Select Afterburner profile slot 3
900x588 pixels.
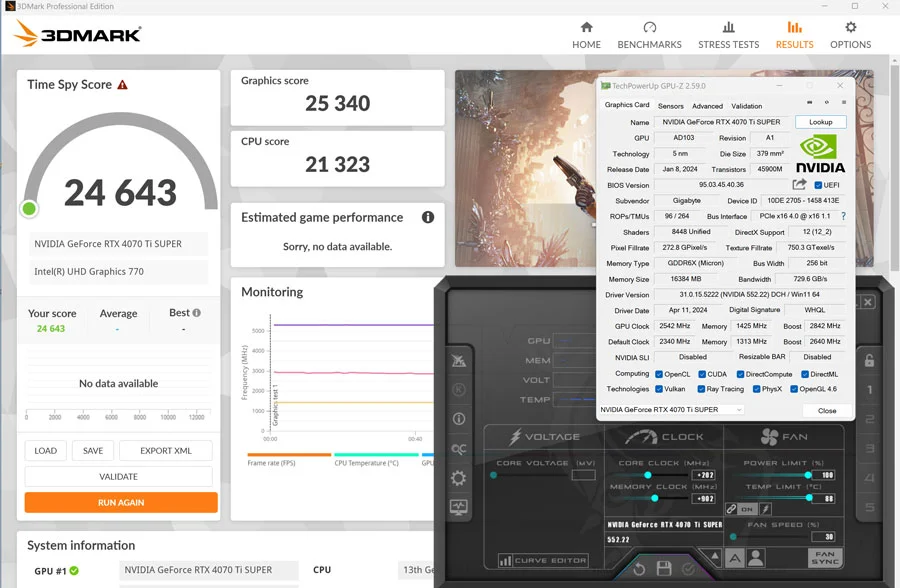click(x=870, y=448)
